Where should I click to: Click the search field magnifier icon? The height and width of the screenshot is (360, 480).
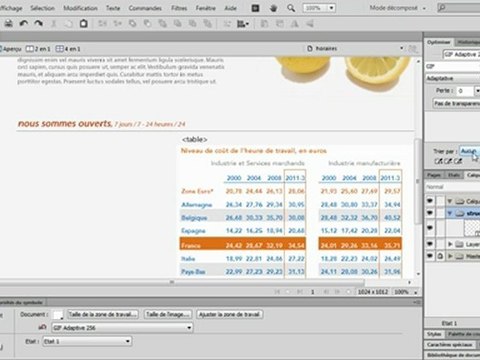(x=442, y=8)
